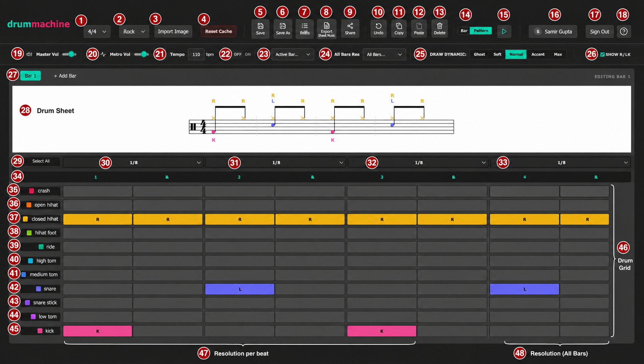Turn metronome OFF
The height and width of the screenshot is (364, 644).
[237, 54]
